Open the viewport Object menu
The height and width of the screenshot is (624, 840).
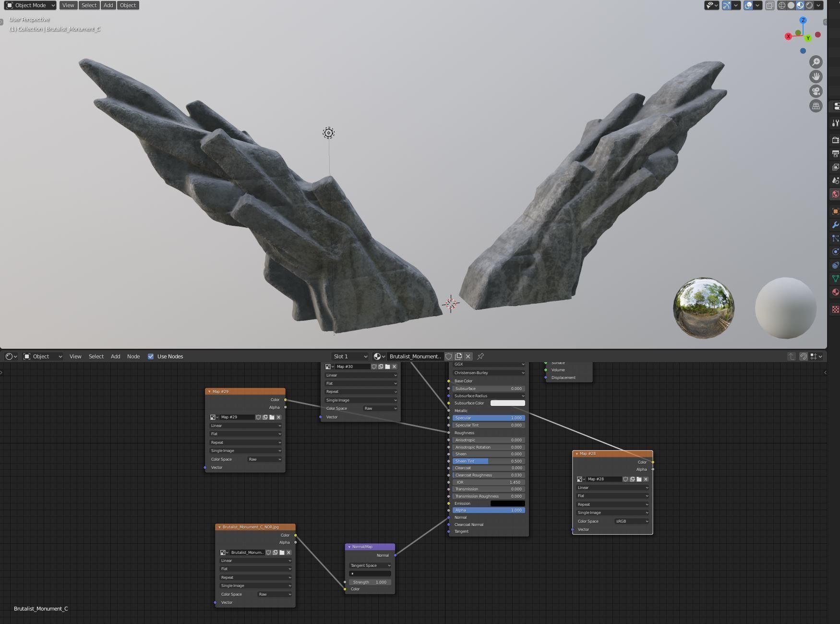[x=128, y=5]
